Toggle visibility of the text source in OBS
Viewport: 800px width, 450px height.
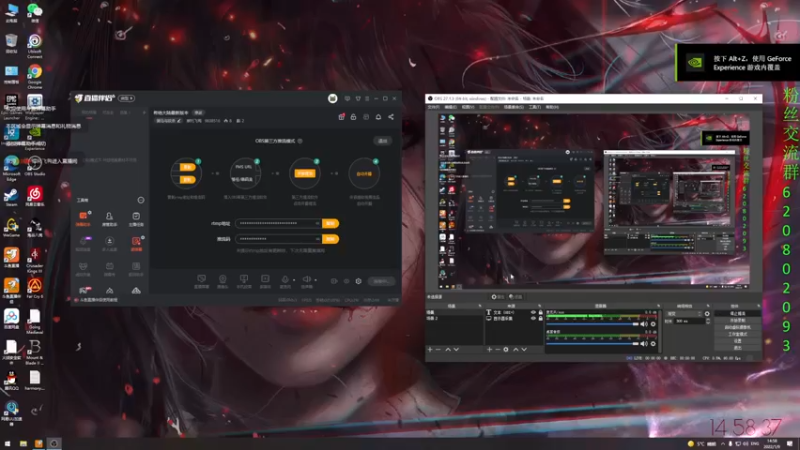click(x=533, y=312)
